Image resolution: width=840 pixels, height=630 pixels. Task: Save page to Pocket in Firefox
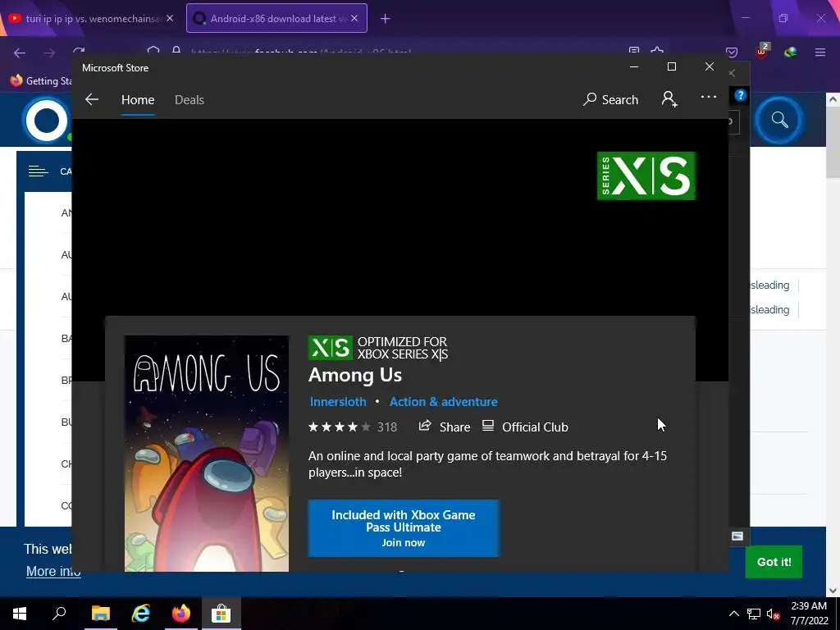731,52
